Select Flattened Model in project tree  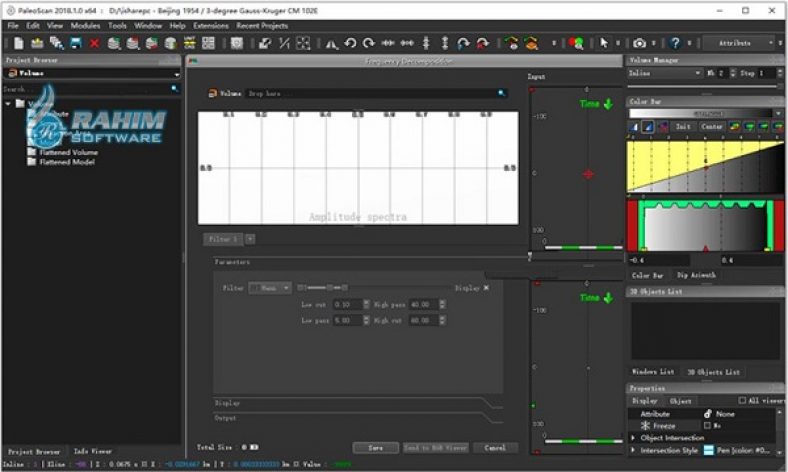coord(67,162)
